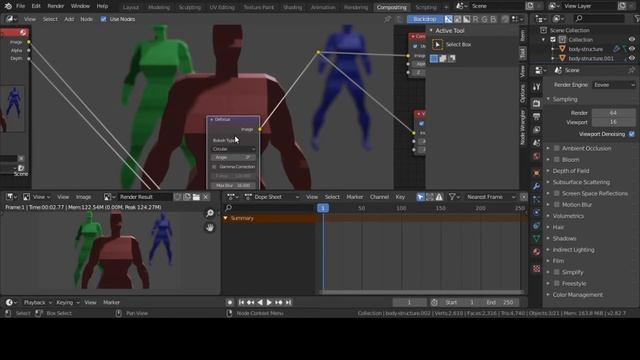
Task: Open the Dope Sheet mode dropdown
Action: tap(271, 197)
